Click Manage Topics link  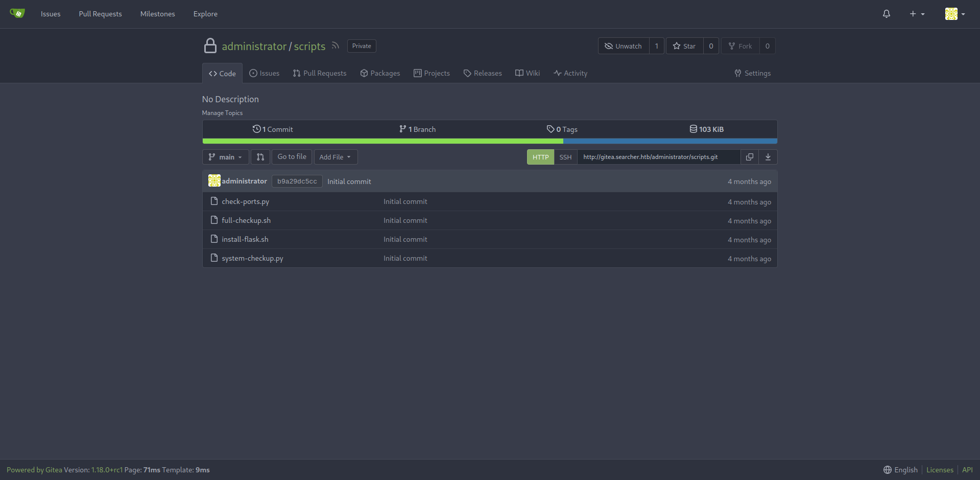(222, 113)
